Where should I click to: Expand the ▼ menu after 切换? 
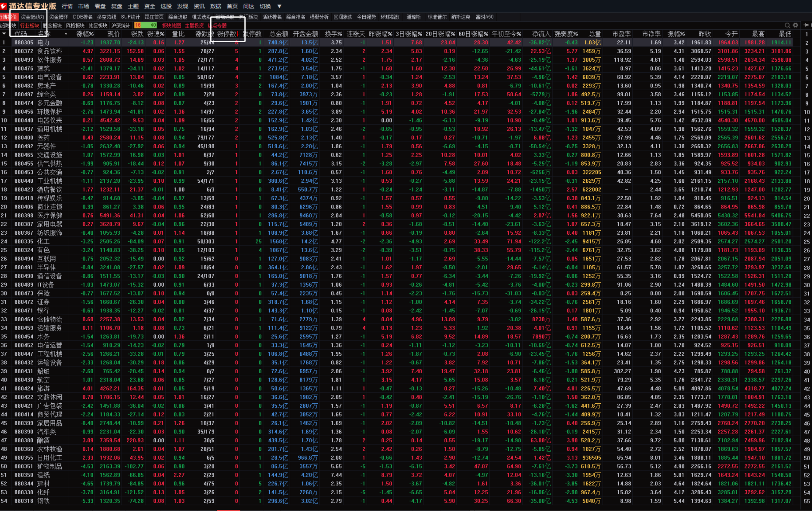click(x=279, y=6)
